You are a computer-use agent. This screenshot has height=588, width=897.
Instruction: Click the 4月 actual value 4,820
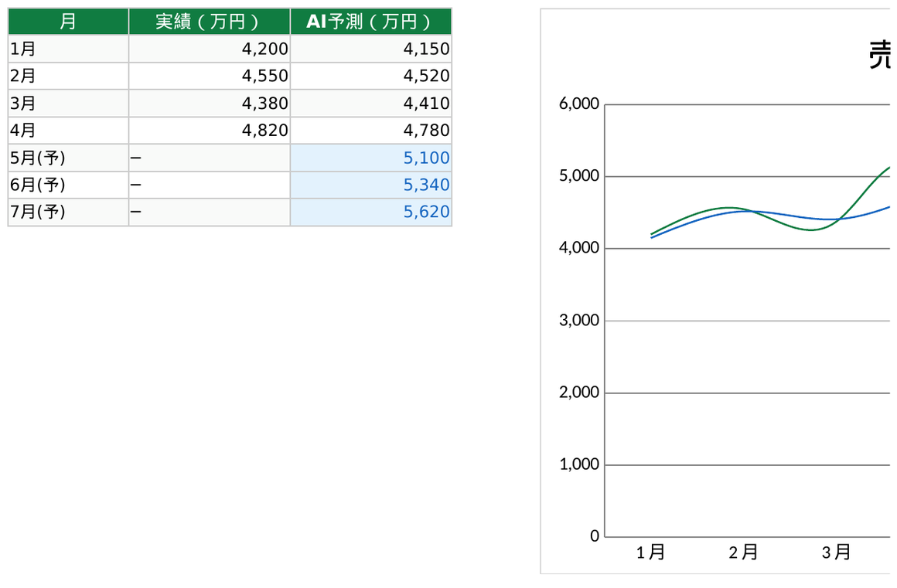[x=209, y=131]
